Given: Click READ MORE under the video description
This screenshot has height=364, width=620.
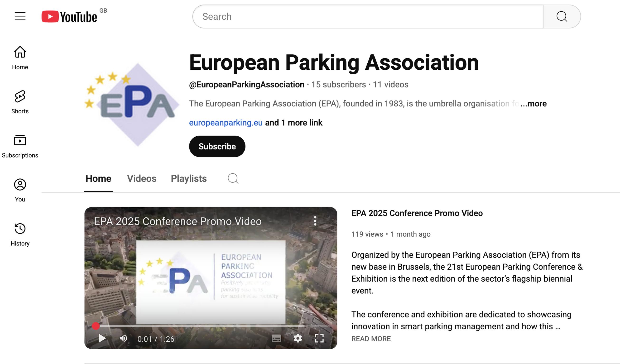Looking at the screenshot, I should pyautogui.click(x=371, y=339).
